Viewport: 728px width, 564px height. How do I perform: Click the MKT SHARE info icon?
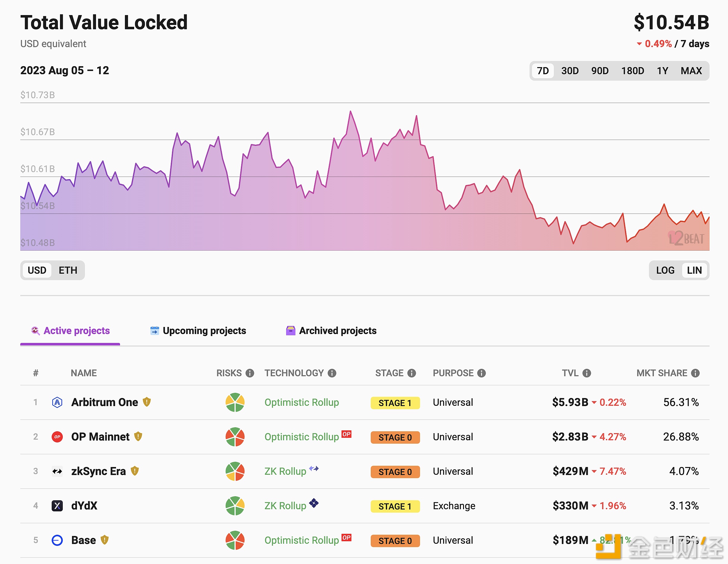(695, 373)
